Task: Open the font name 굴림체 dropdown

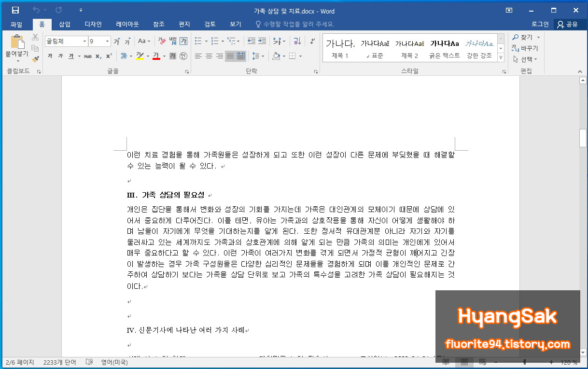Action: 85,42
